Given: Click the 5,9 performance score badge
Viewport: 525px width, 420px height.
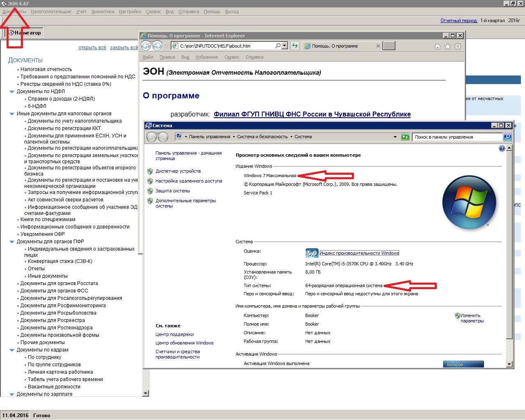Looking at the screenshot, I should (x=312, y=253).
